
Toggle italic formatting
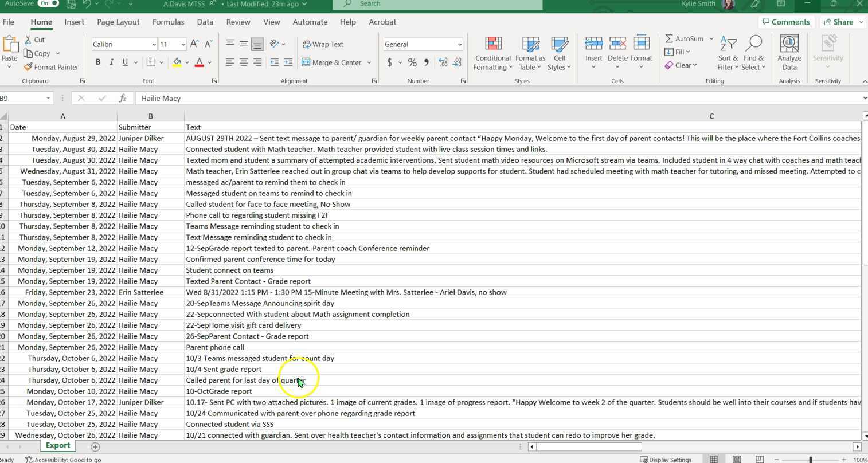point(111,62)
